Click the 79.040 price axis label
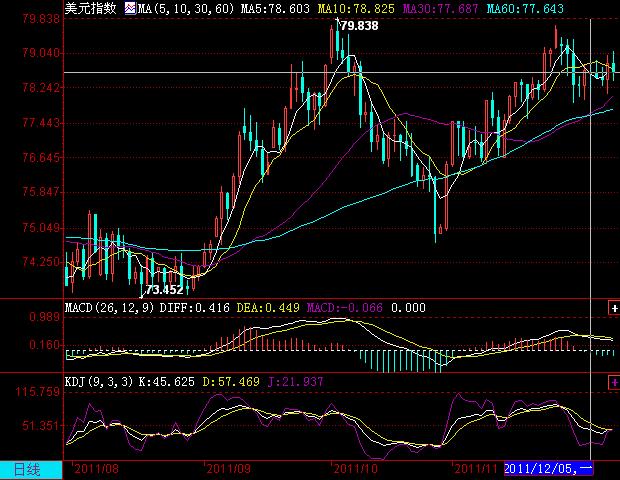The image size is (620, 480). 42,53
